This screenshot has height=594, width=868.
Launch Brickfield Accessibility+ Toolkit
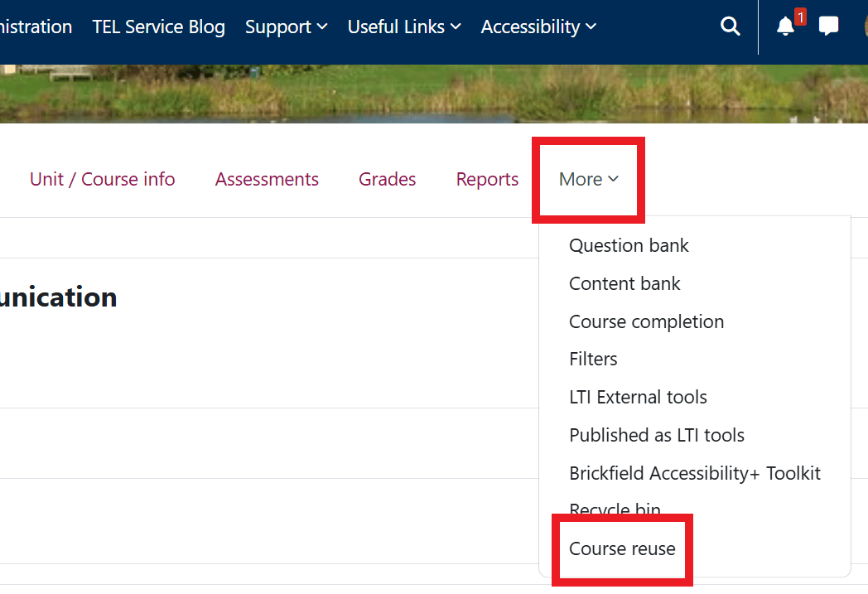[x=694, y=474]
